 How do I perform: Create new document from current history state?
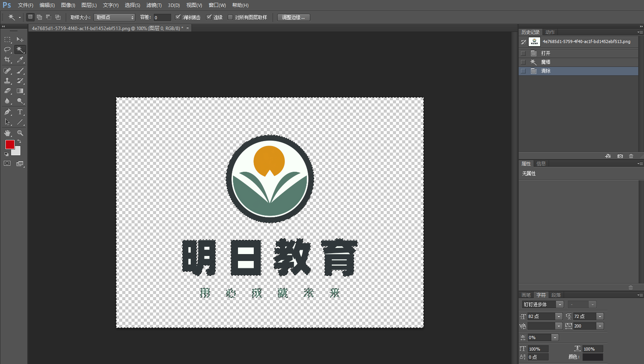pos(608,156)
